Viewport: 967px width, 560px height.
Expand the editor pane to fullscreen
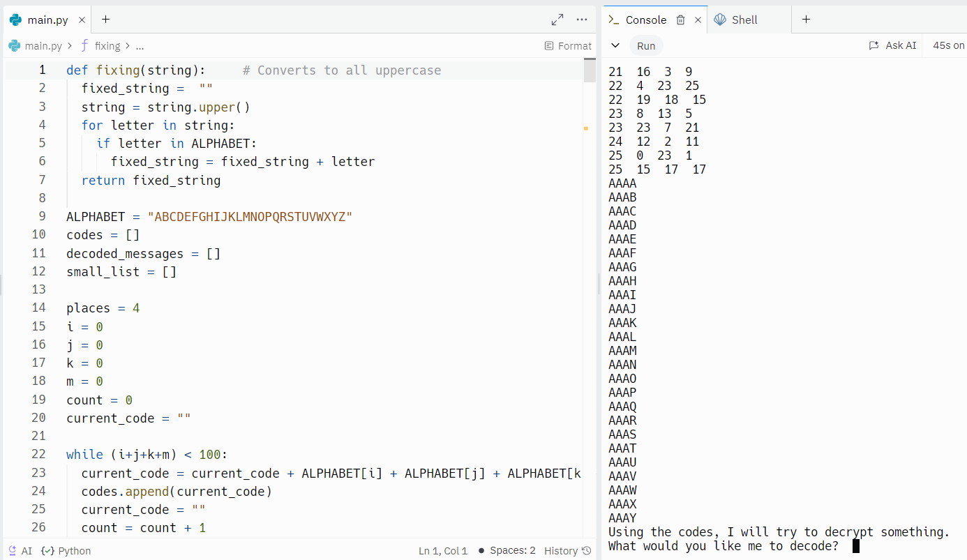point(557,20)
